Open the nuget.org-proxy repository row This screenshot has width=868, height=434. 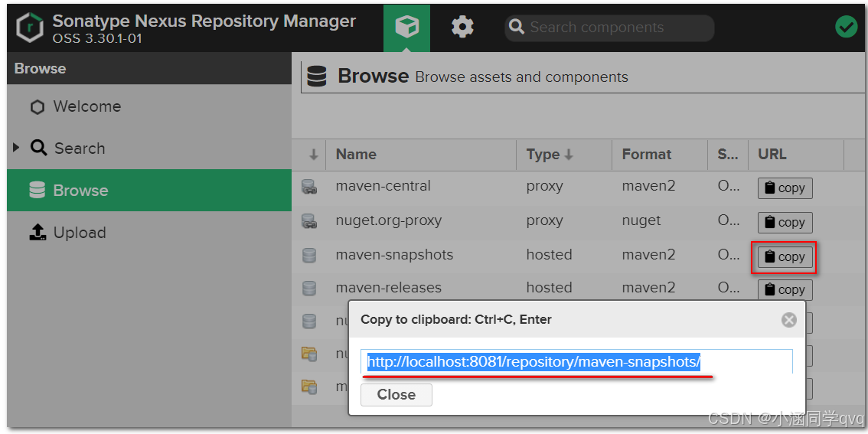[x=579, y=222]
